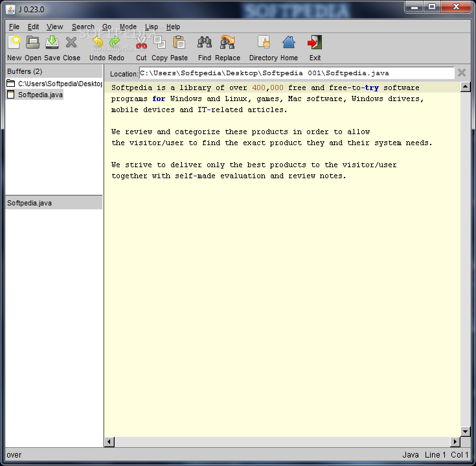
Task: Click the file icon beside Softpedia.java buffer
Action: pos(11,95)
